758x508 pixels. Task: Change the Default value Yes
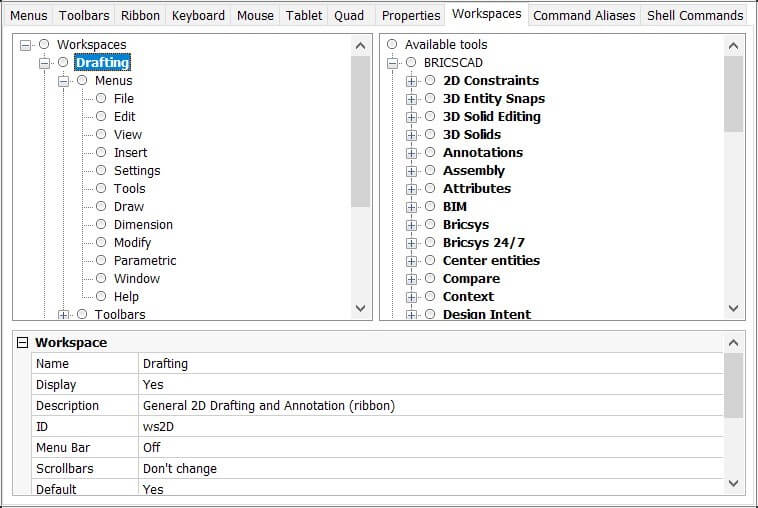(430, 487)
